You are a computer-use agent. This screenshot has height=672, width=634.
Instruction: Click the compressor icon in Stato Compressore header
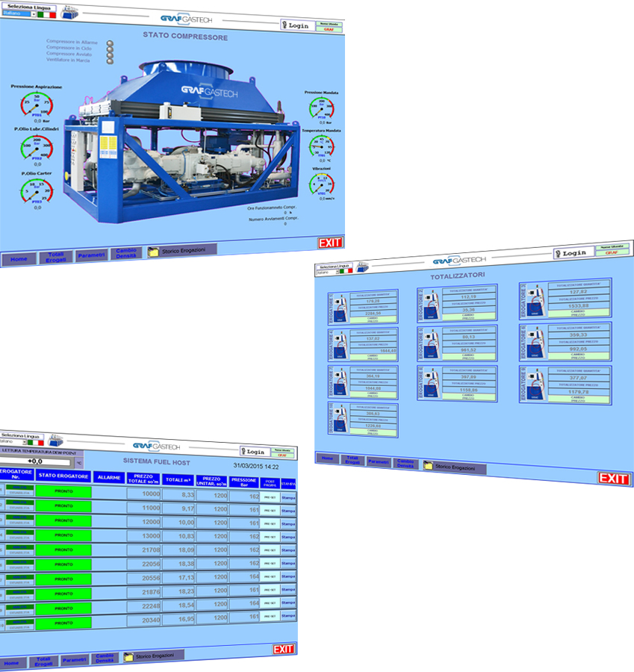(x=69, y=13)
